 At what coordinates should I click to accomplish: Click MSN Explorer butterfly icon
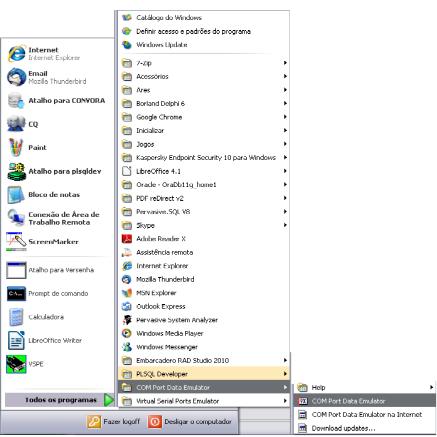click(127, 293)
